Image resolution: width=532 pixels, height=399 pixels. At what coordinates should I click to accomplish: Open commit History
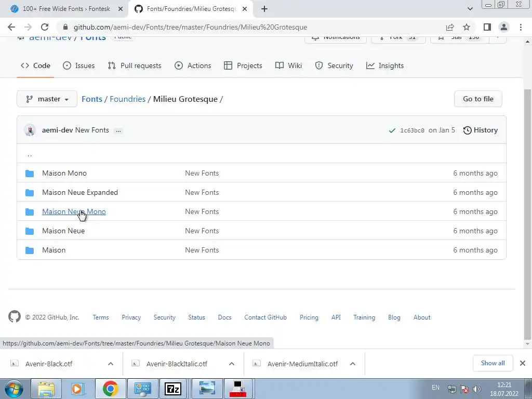point(481,130)
